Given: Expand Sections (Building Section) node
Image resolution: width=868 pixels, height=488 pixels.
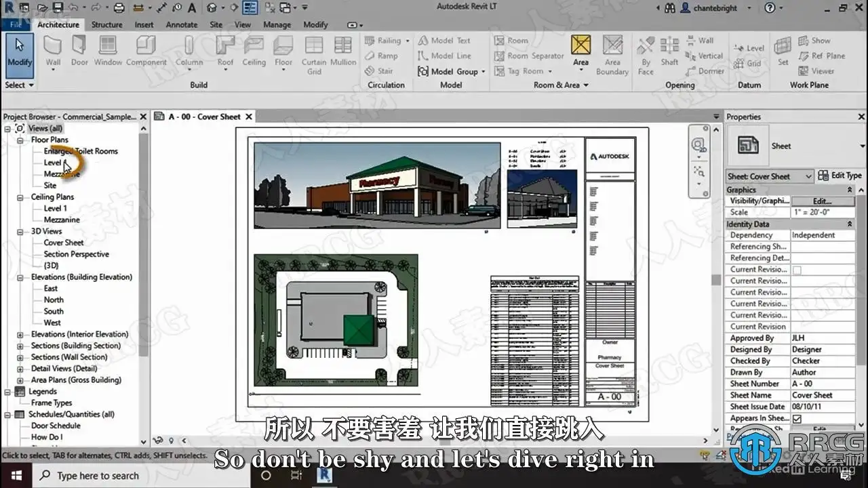Looking at the screenshot, I should click(x=21, y=346).
